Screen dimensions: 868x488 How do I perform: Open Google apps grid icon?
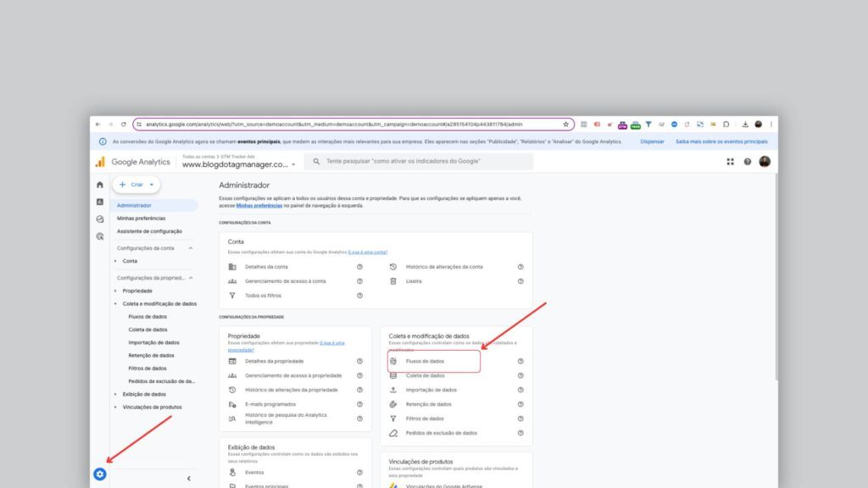click(730, 162)
